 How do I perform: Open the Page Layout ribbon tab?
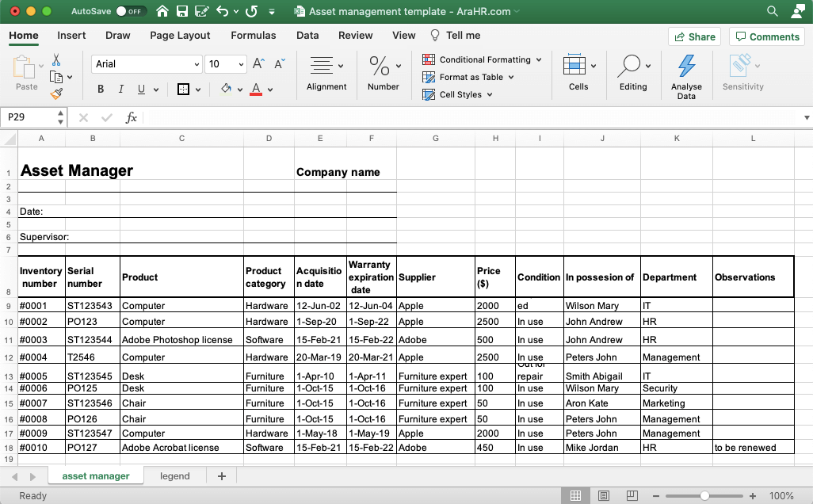[180, 35]
